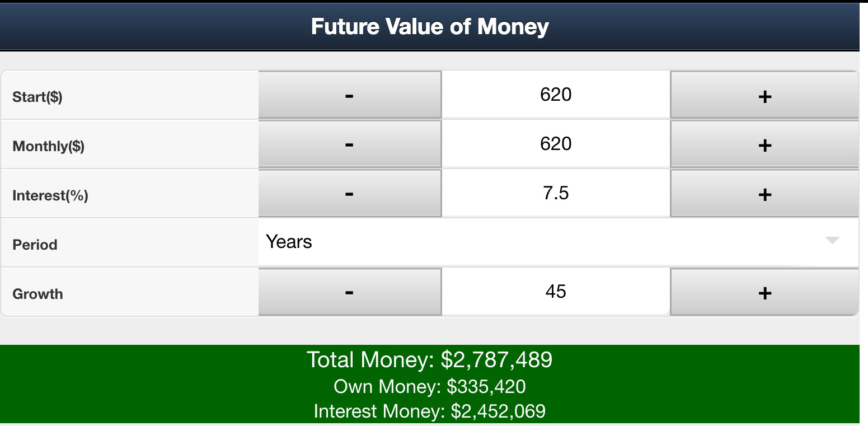
Task: Increase the Growth value with plus
Action: click(x=764, y=293)
